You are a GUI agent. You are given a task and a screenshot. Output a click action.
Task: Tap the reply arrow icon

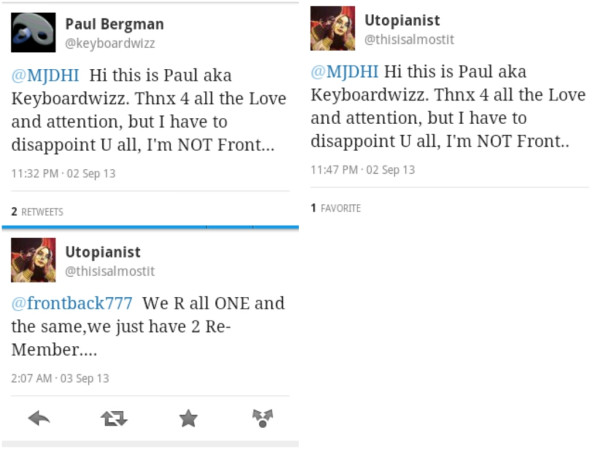tap(39, 418)
